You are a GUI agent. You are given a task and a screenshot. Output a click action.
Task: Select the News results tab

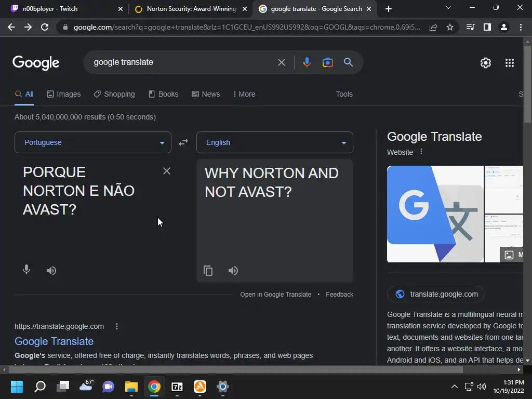(206, 95)
